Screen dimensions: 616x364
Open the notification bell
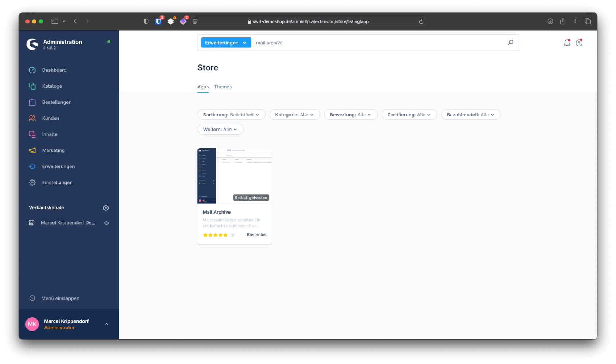click(566, 43)
